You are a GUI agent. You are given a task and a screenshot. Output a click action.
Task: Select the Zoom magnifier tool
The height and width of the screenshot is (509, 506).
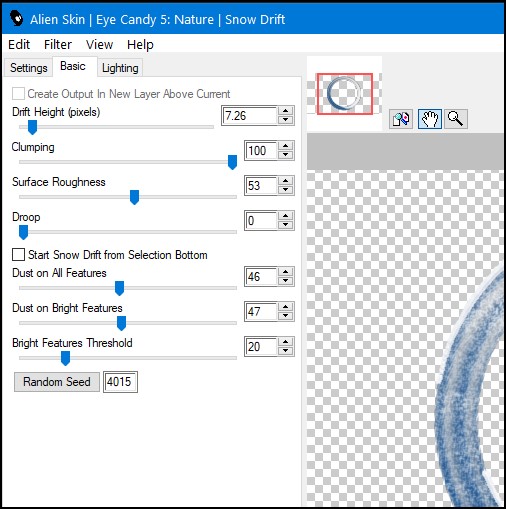point(455,119)
